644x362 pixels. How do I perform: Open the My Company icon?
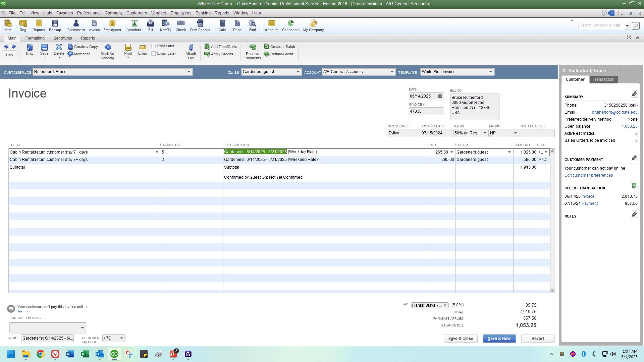314,26
